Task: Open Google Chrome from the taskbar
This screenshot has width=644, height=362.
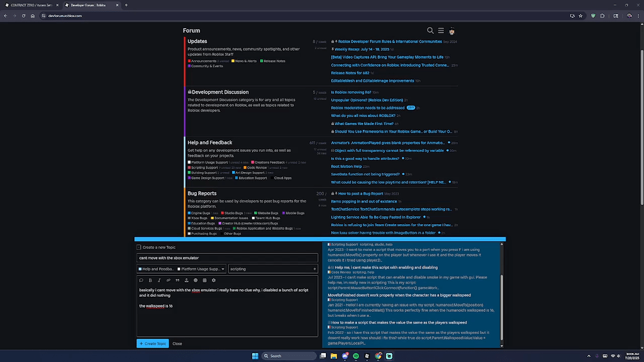Action: coord(378,356)
